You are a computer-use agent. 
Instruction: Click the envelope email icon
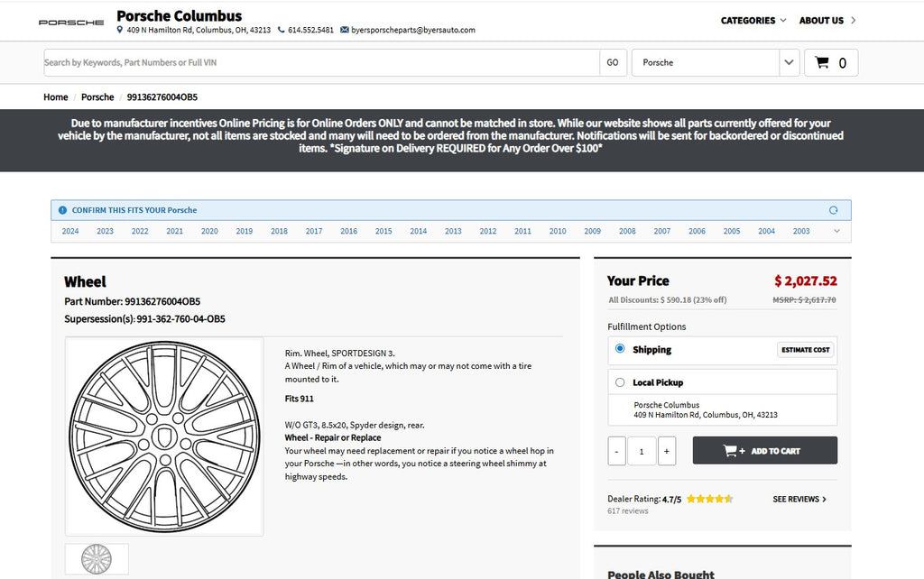[344, 30]
